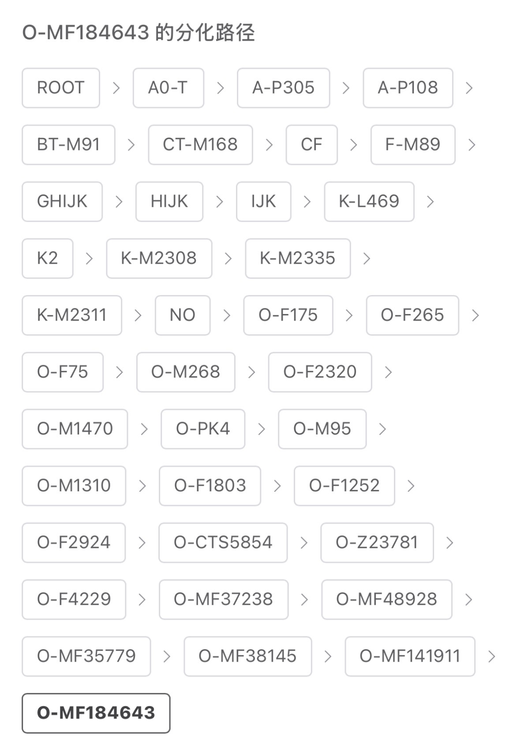Click the O-PK4 path node
The height and width of the screenshot is (756, 532).
tap(203, 429)
